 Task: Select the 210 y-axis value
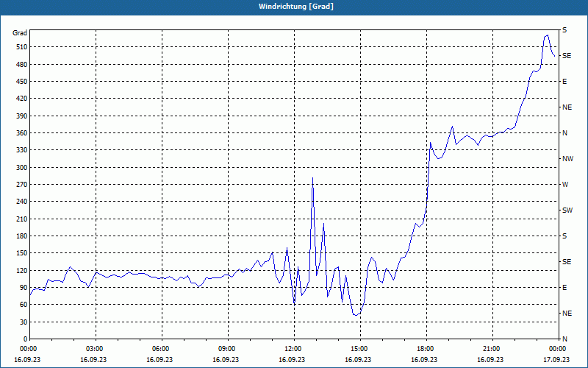(21, 219)
